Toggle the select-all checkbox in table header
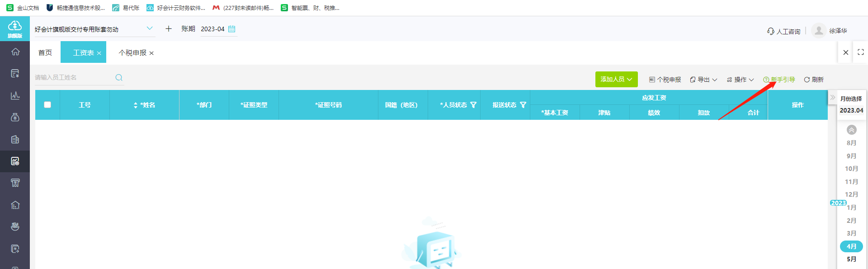The height and width of the screenshot is (269, 868). tap(47, 105)
